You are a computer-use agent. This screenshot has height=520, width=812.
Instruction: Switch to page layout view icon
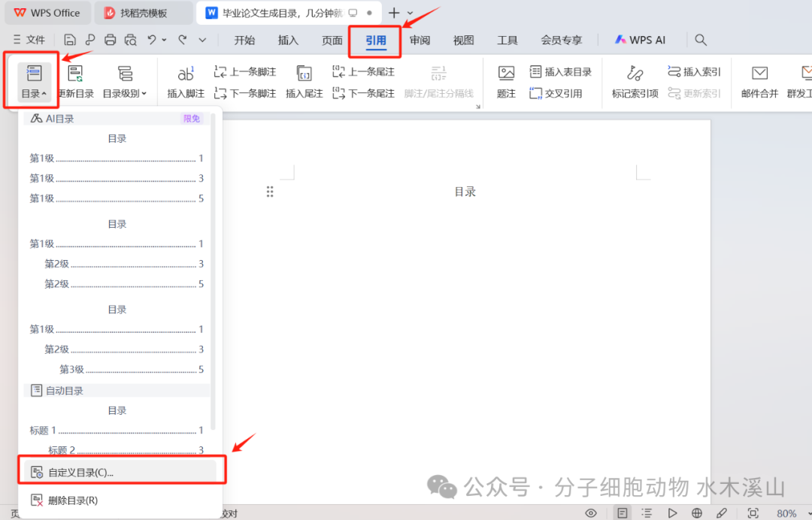[x=622, y=513]
